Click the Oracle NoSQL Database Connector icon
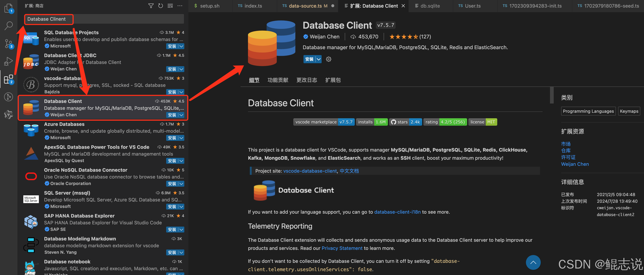The height and width of the screenshot is (275, 644). (31, 176)
